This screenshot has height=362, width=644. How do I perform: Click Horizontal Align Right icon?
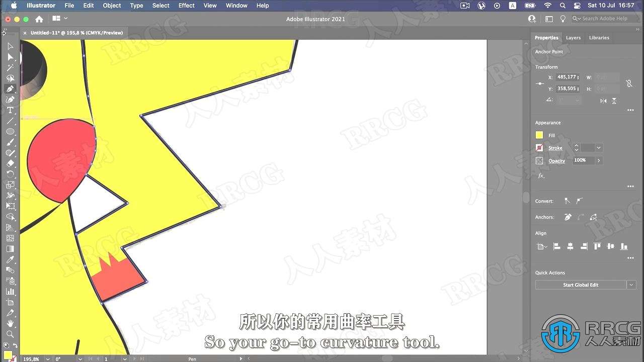pos(584,246)
